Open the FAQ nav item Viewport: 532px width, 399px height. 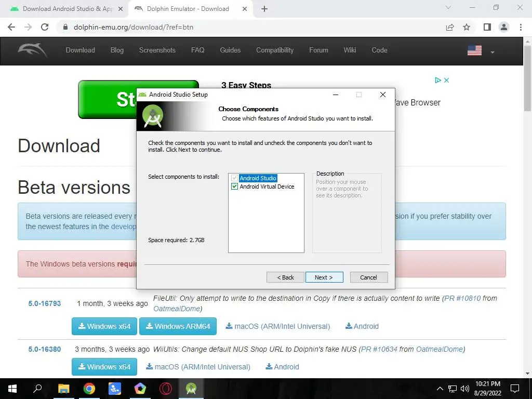pos(198,50)
